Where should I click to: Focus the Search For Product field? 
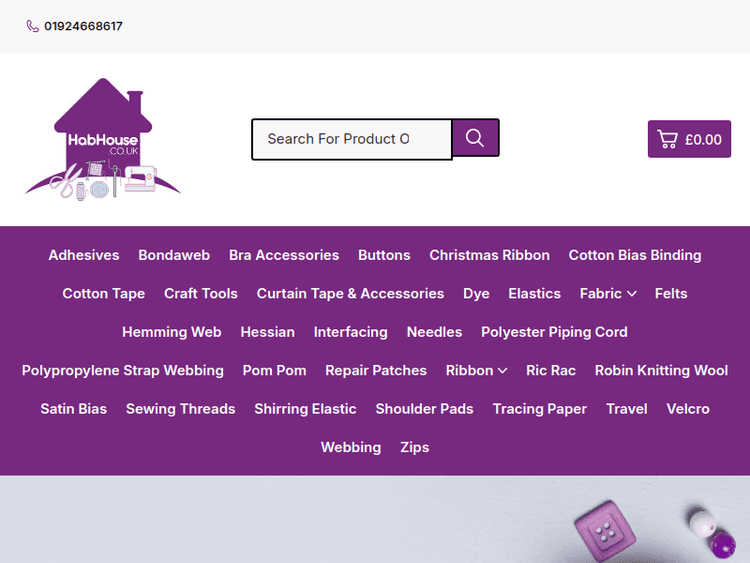click(x=352, y=139)
